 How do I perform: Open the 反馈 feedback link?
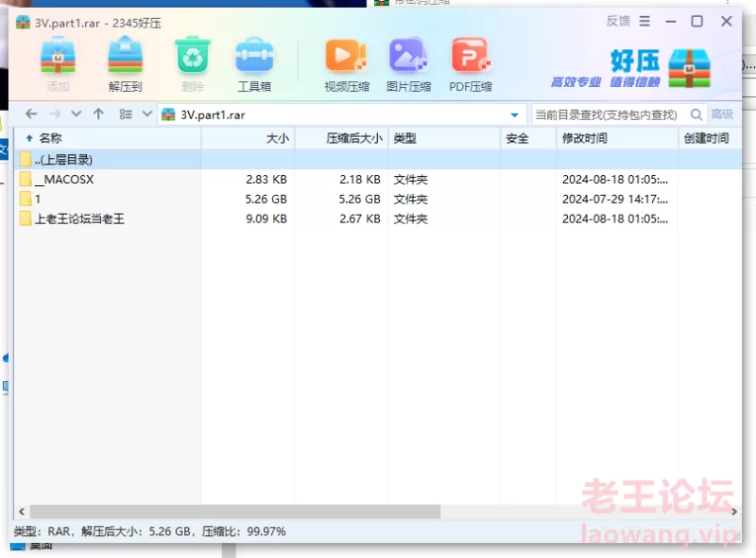tap(618, 21)
